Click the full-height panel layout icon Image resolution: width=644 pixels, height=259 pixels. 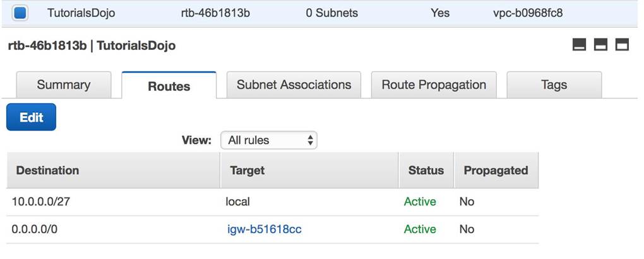pos(623,45)
